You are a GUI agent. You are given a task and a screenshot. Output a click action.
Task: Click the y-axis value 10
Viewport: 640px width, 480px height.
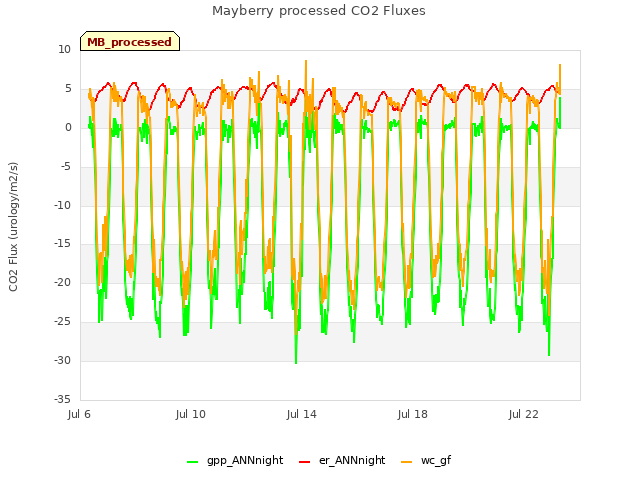pyautogui.click(x=64, y=50)
